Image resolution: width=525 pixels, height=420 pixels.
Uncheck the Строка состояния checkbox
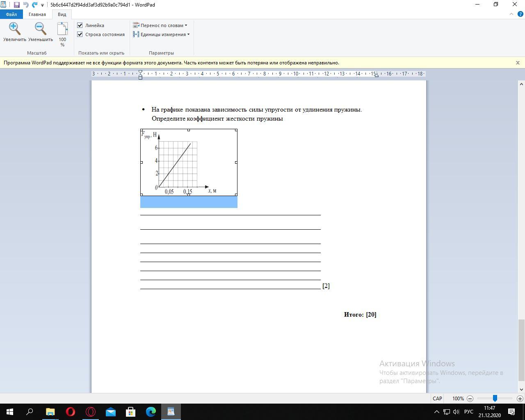tap(80, 34)
